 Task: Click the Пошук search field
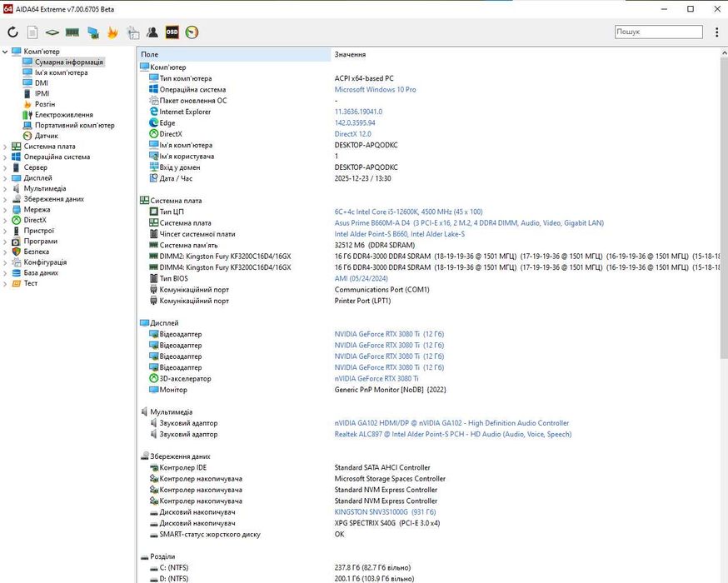(x=658, y=32)
